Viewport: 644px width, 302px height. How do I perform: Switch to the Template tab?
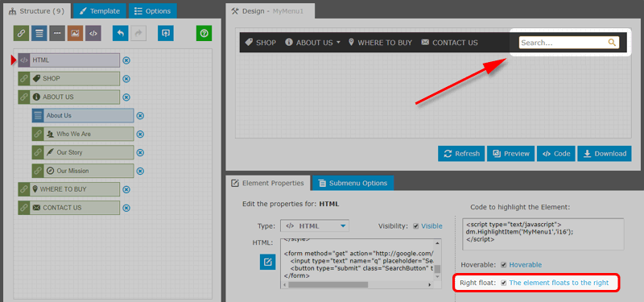[100, 11]
